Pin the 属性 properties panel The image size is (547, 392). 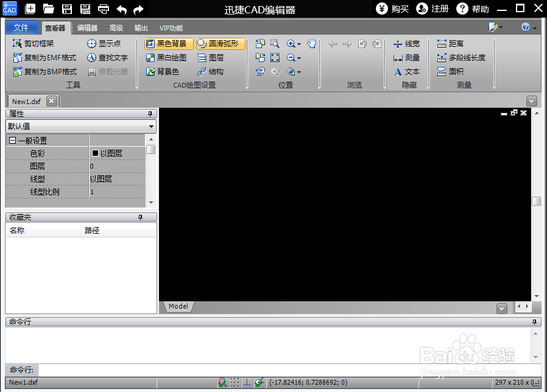pyautogui.click(x=150, y=114)
